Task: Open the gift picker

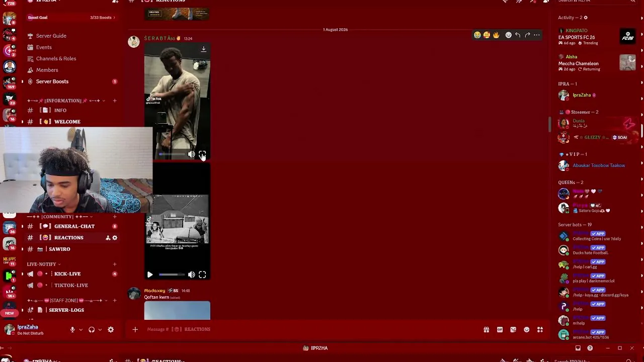Action: coord(487,330)
